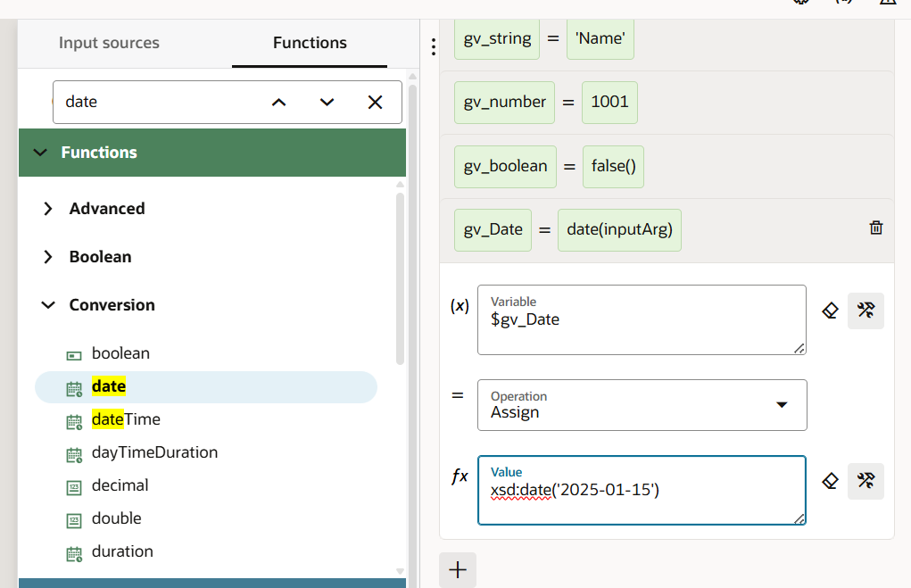Go to next search match arrow
Screen dimensions: 911x588
pos(327,103)
